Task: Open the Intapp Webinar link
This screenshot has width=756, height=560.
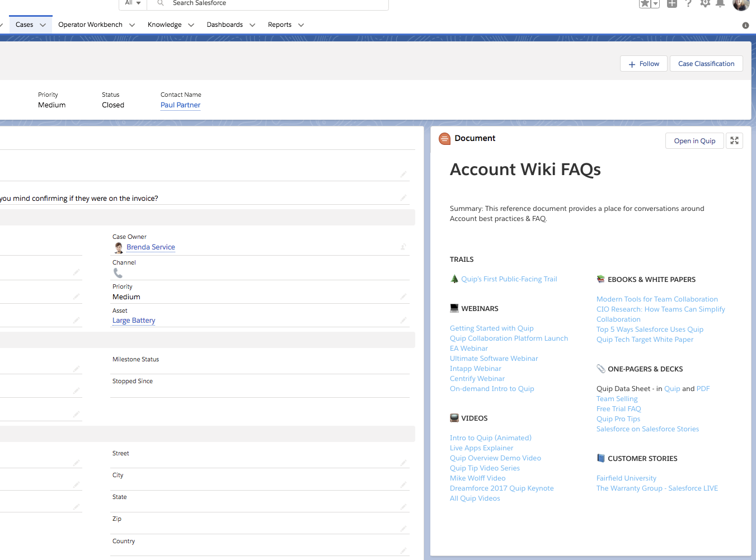Action: 476,368
